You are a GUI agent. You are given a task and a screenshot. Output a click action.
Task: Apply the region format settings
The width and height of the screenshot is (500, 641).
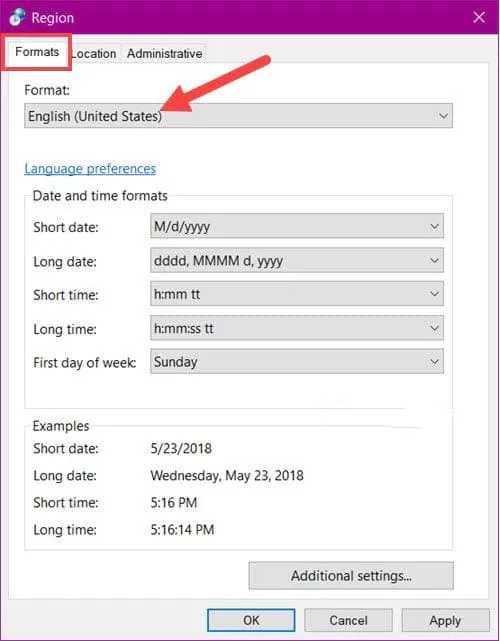445,620
